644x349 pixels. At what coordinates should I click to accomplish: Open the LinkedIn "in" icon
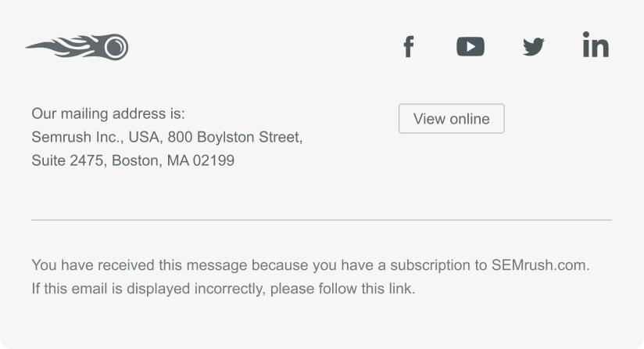pyautogui.click(x=596, y=45)
